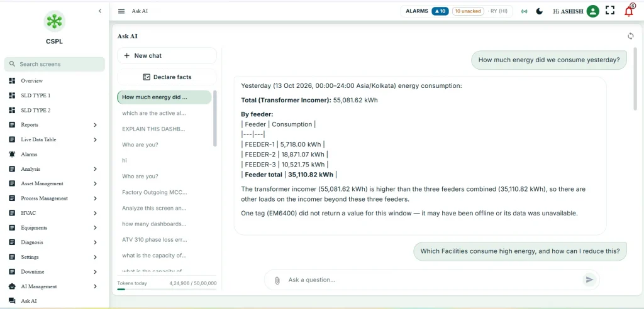Screen dimensions: 644x309
Task: Focus the Ask a question input
Action: (x=431, y=280)
